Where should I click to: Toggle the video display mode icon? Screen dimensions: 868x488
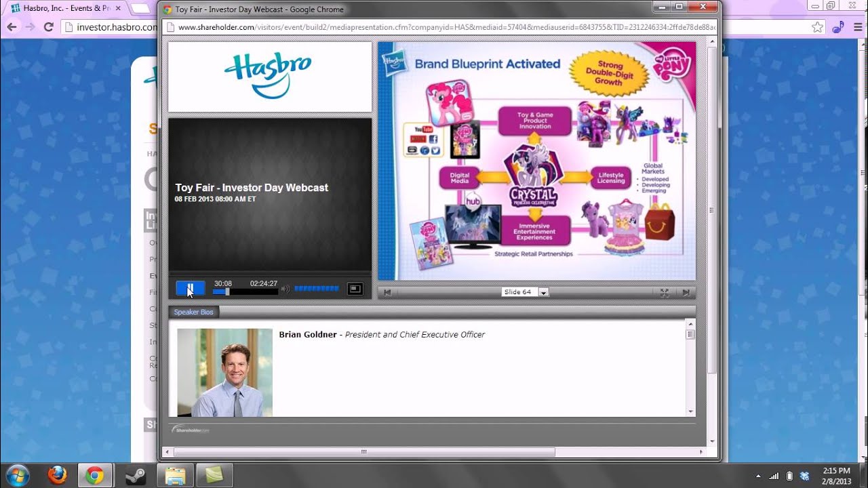(x=355, y=289)
